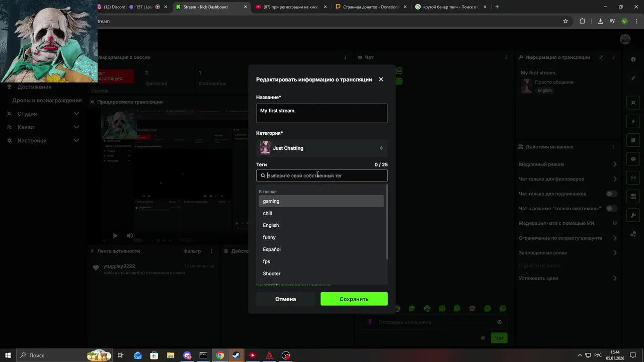This screenshot has height=362, width=644.
Task: Open Модерация чата с помощью ИИ link
Action: [568, 223]
